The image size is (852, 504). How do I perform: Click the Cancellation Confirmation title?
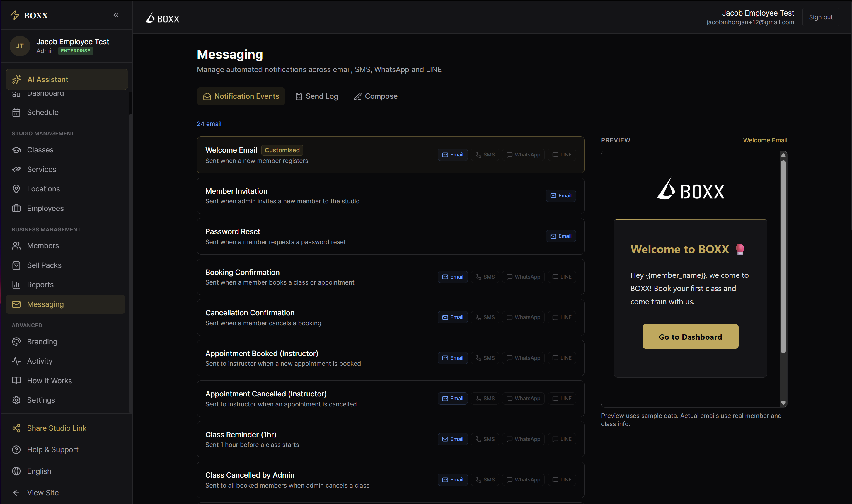[x=250, y=313]
